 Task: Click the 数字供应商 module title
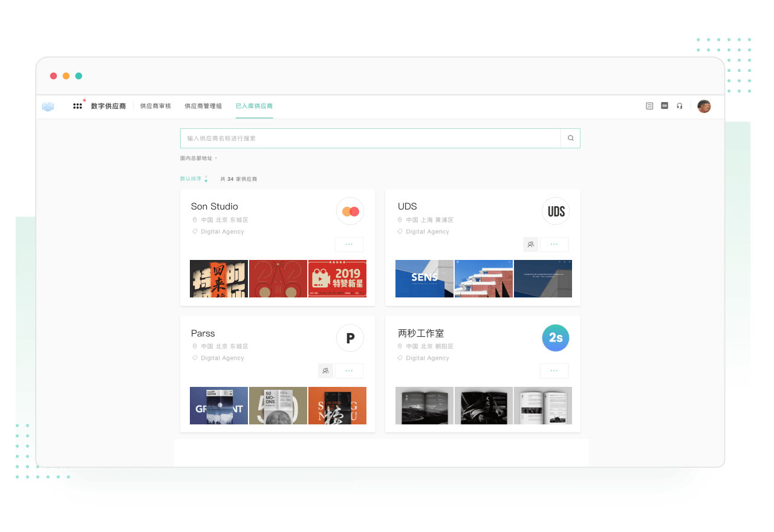108,106
